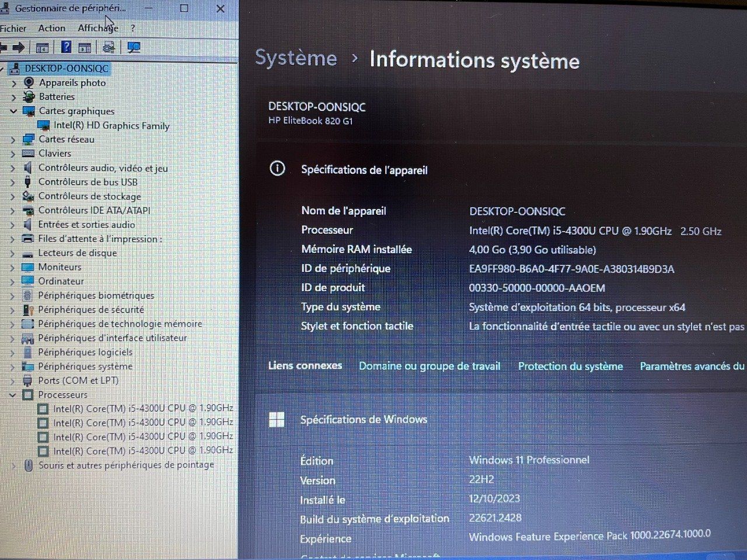Select the DESKTOP-OONSIQC root tree node
The image size is (747, 560).
click(x=67, y=68)
